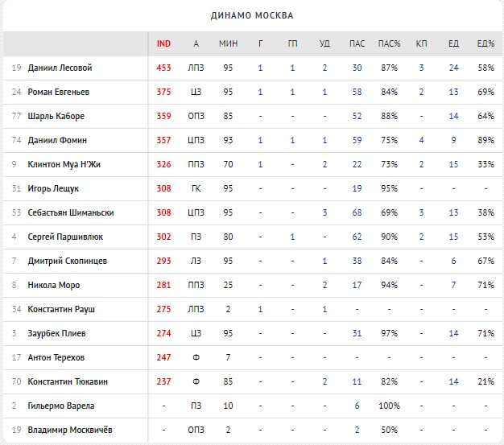Click ПАС% value 97% for Плиев

click(389, 333)
